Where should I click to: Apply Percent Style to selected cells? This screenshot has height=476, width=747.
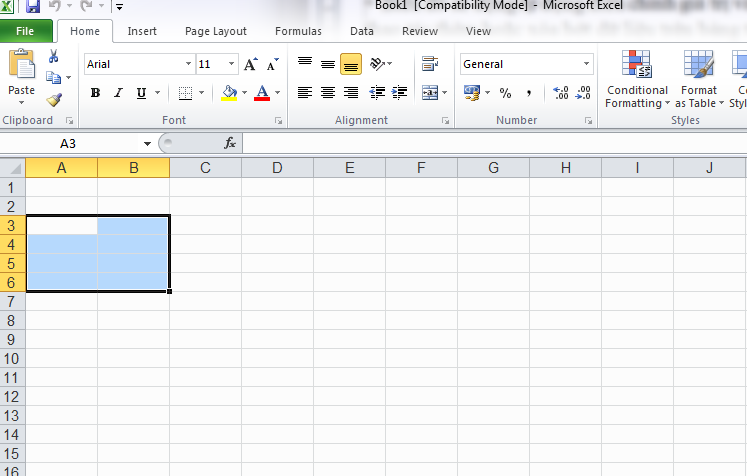click(x=505, y=93)
